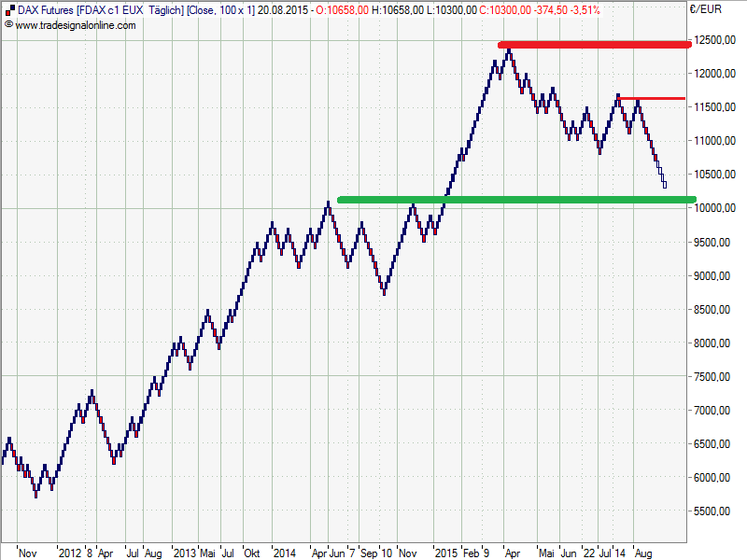Select the thick red resistance line near 12500
This screenshot has height=560, width=747.
tap(595, 45)
